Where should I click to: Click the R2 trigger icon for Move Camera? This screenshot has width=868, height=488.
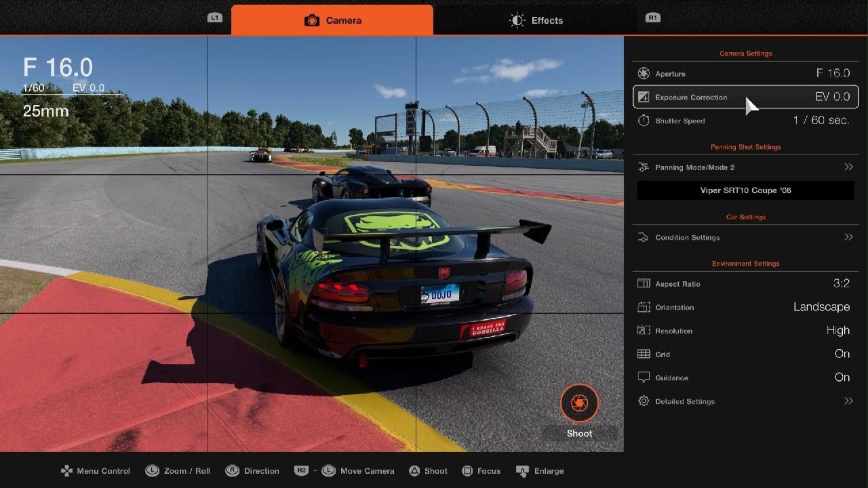pyautogui.click(x=302, y=470)
